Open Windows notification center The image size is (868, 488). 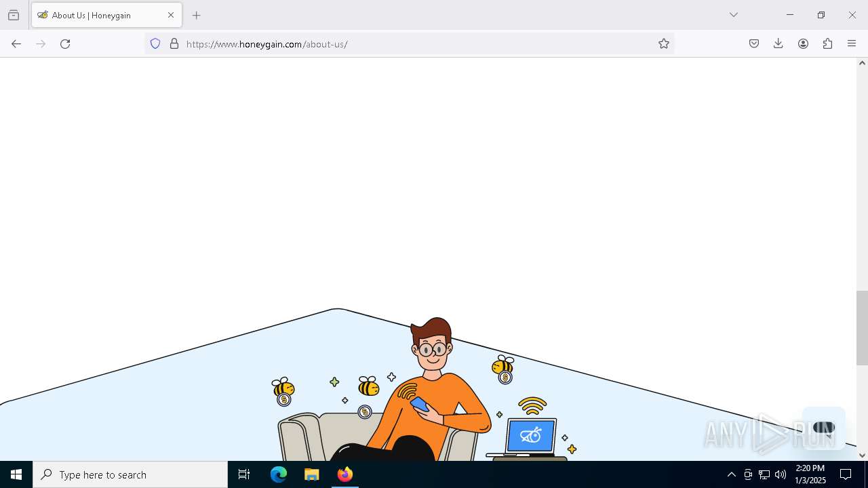(846, 474)
